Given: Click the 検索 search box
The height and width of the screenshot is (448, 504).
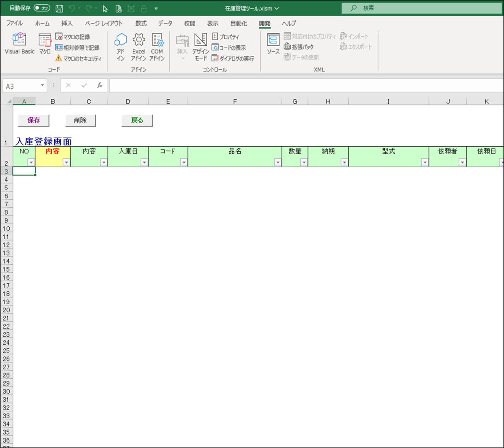Looking at the screenshot, I should click(x=422, y=8).
